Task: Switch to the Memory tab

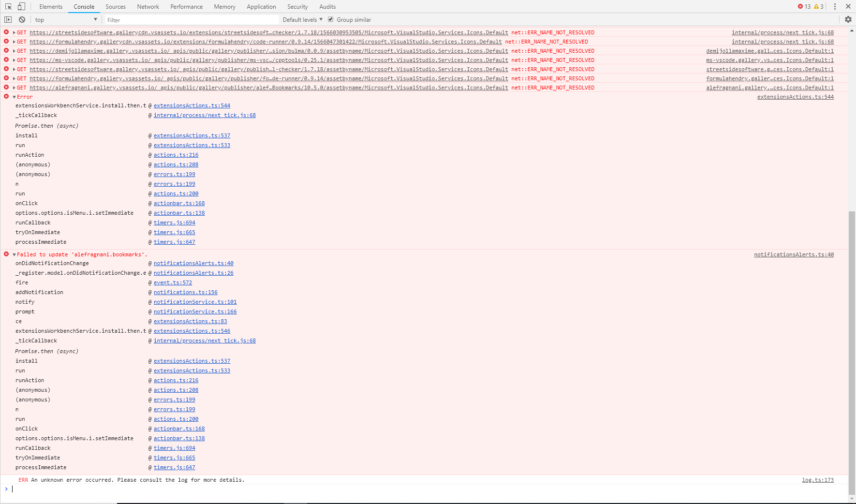Action: coord(224,6)
